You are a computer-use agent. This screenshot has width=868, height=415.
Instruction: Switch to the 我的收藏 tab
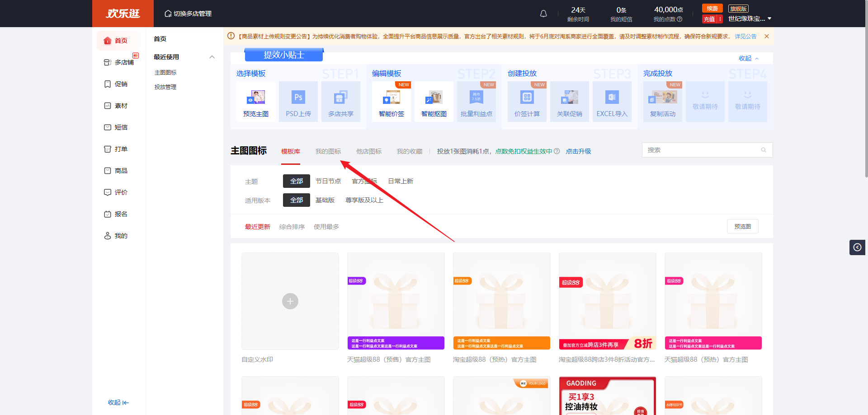point(410,151)
